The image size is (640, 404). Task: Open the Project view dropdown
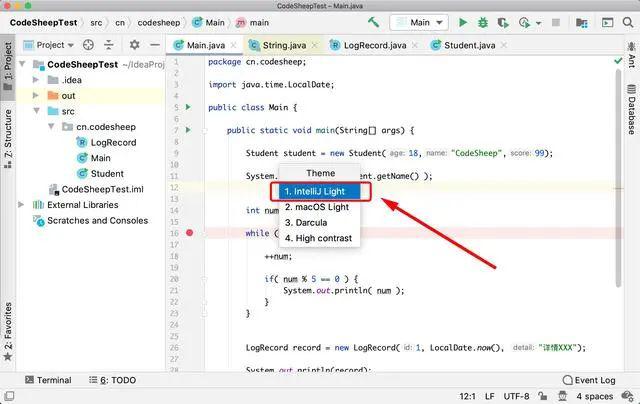[49, 45]
